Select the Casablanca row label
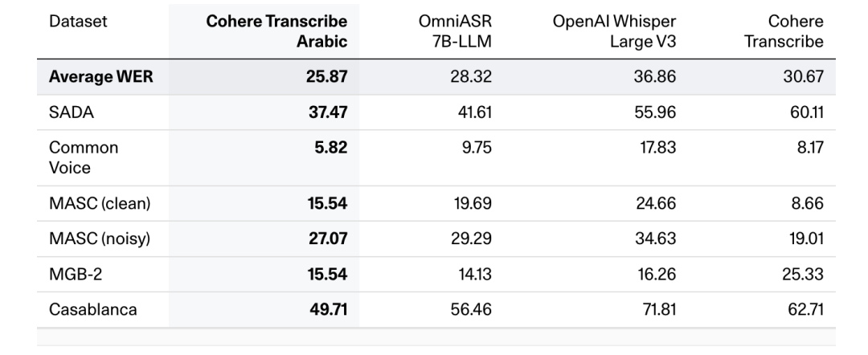Viewport: 868px width, 355px height. click(x=93, y=309)
